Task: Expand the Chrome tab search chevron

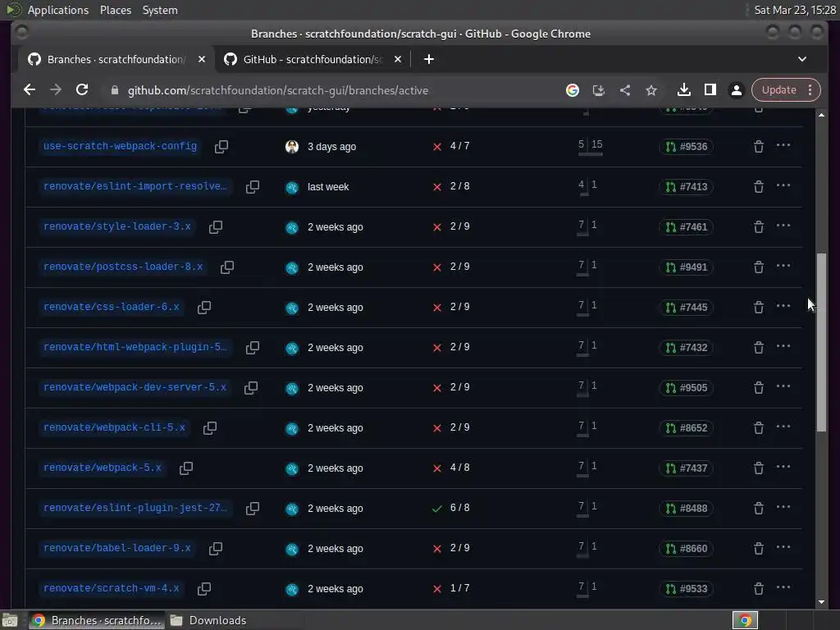Action: coord(802,59)
